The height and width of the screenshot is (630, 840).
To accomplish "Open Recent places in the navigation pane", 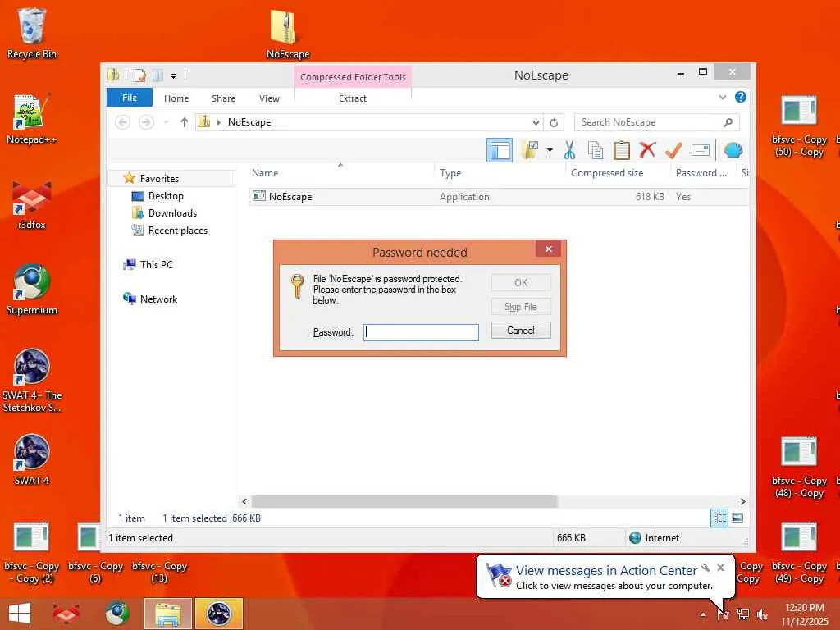I will tap(178, 231).
